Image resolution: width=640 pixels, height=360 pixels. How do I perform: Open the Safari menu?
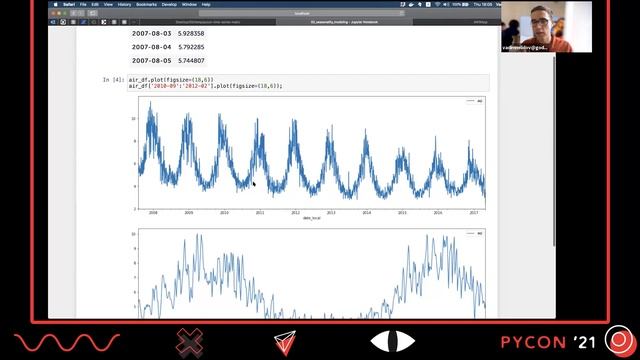click(69, 4)
